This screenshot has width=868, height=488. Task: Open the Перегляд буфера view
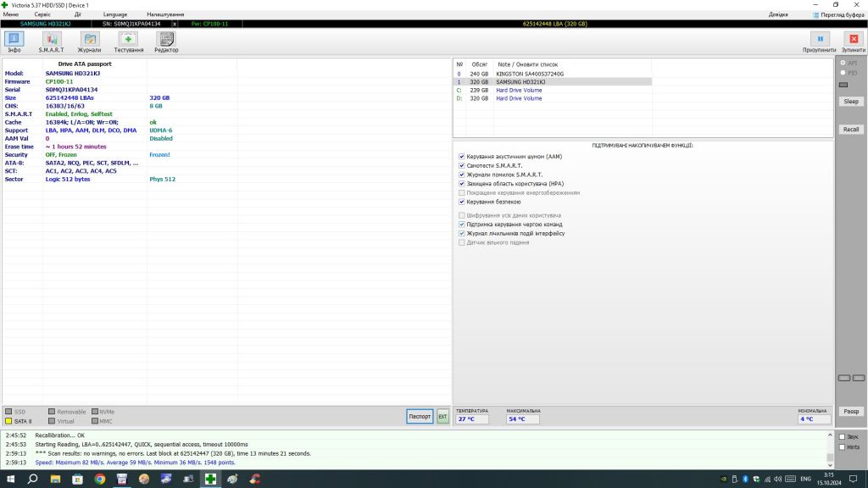[838, 15]
